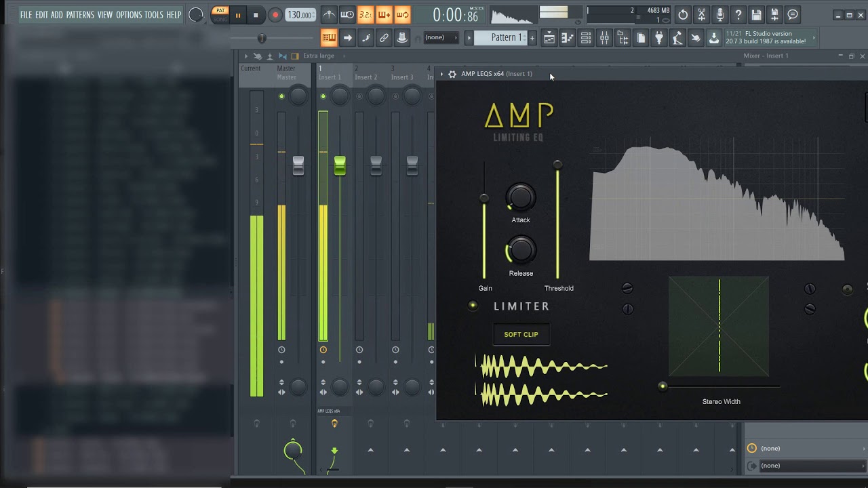Click the Attack knob in AMP plugin
This screenshot has width=868, height=488.
[520, 197]
